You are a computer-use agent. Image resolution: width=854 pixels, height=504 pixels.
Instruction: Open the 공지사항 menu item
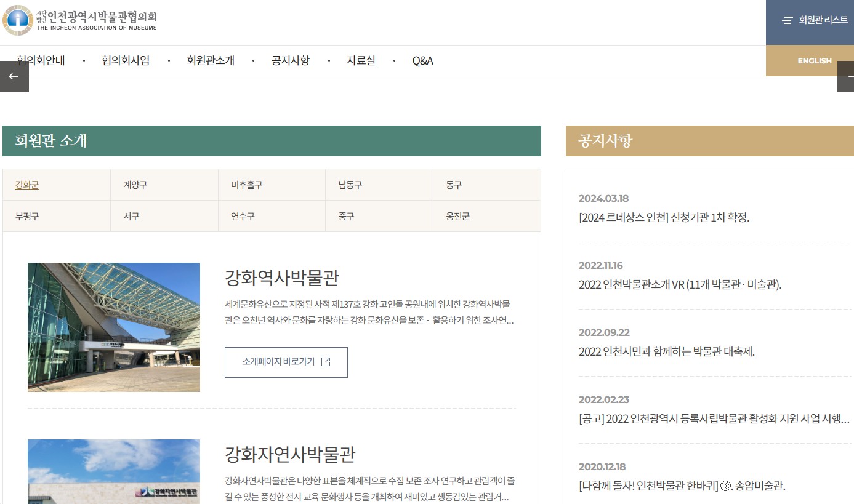click(x=291, y=61)
